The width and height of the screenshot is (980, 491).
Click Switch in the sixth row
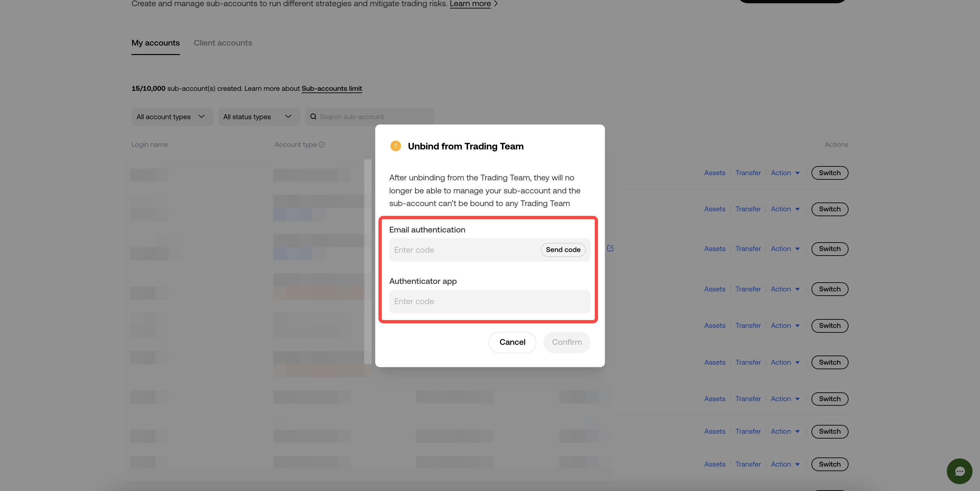[830, 362]
